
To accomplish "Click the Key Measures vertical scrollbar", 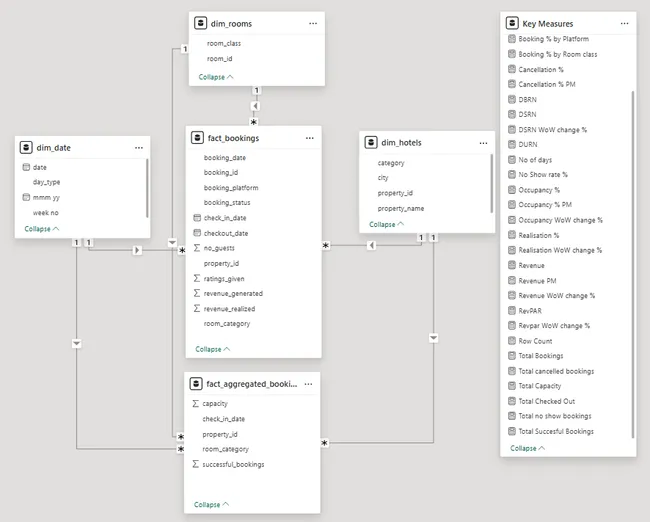I will 633,264.
